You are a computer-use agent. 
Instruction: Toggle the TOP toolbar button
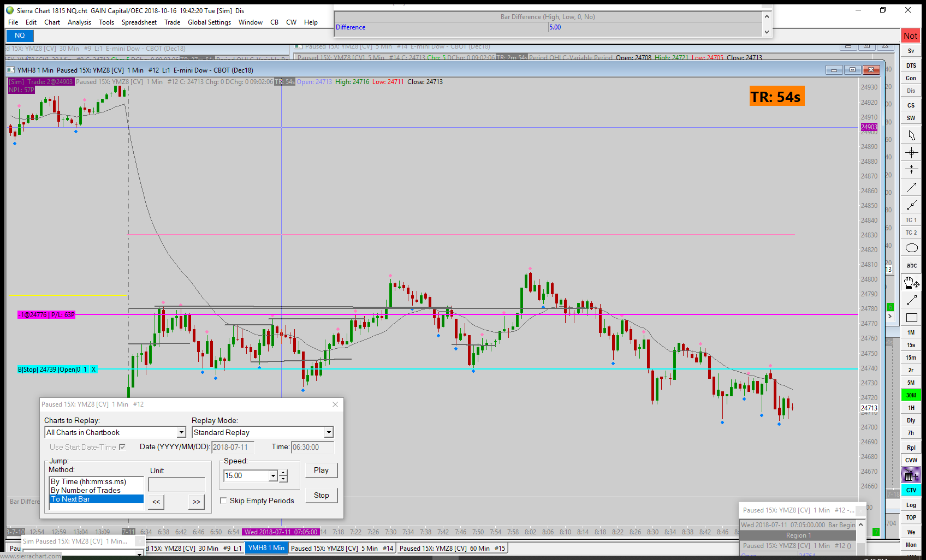[x=911, y=517]
